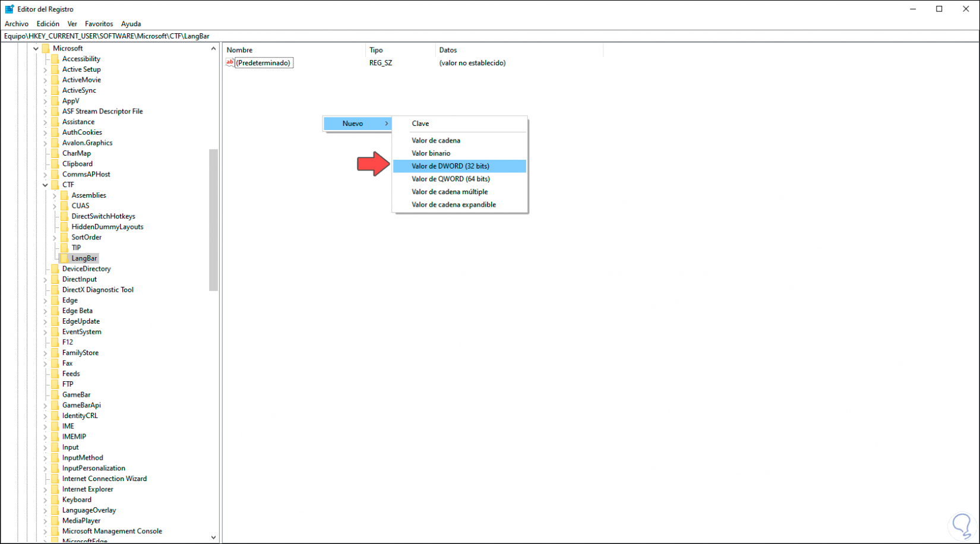This screenshot has width=980, height=544.
Task: Click the CharMap folder icon
Action: point(55,153)
